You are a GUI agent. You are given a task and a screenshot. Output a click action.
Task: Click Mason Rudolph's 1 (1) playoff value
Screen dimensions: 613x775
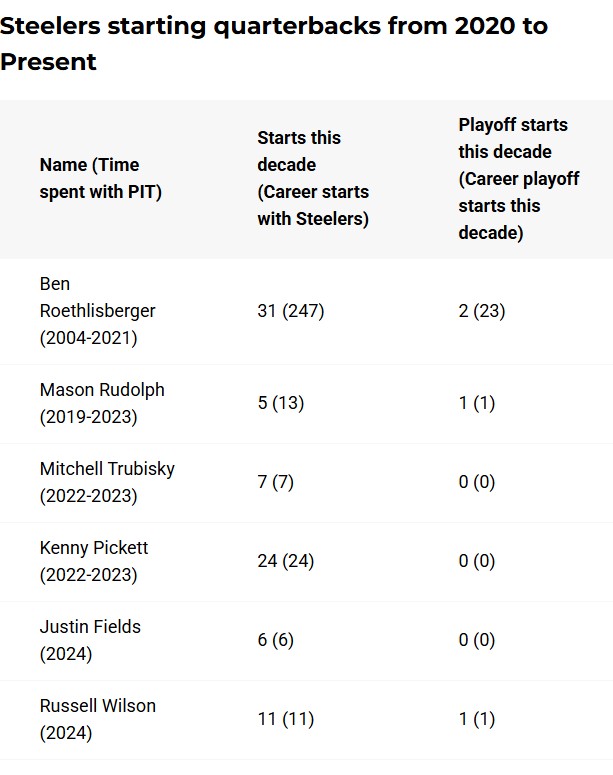pos(477,403)
